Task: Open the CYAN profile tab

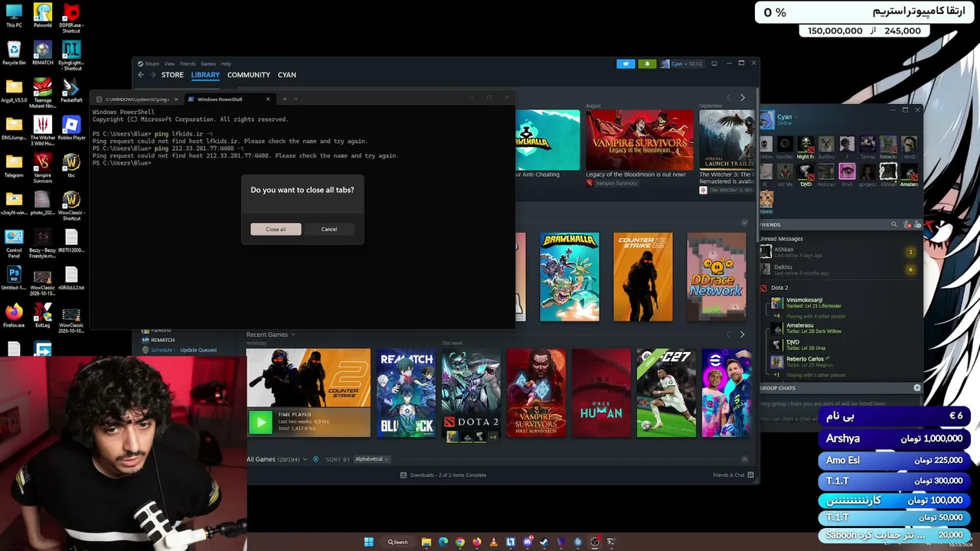Action: 287,75
